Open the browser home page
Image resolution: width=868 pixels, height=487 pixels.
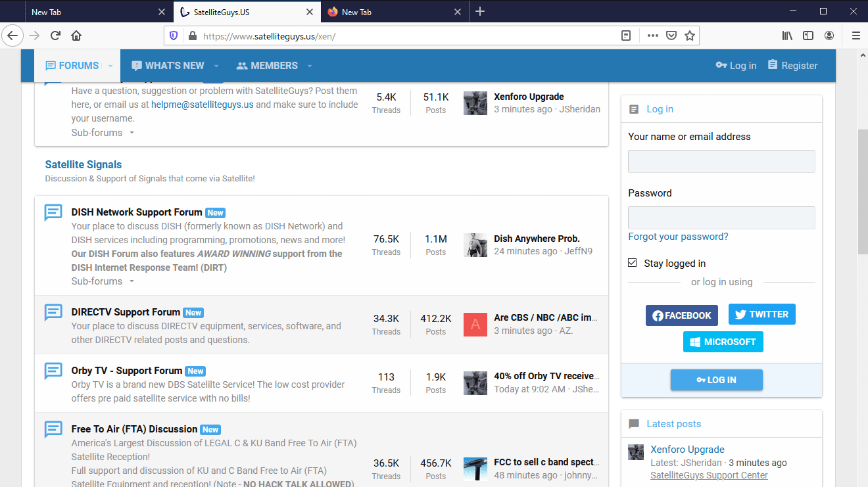point(76,35)
